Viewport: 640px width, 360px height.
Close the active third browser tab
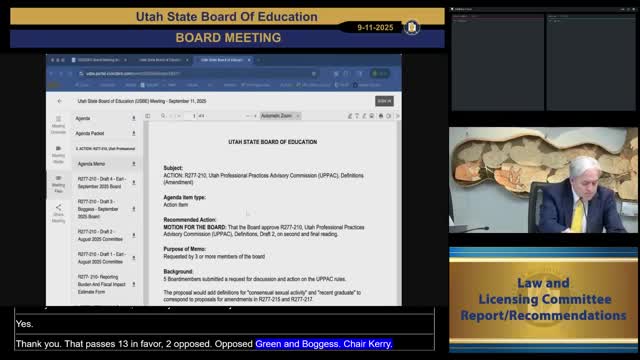[249, 60]
